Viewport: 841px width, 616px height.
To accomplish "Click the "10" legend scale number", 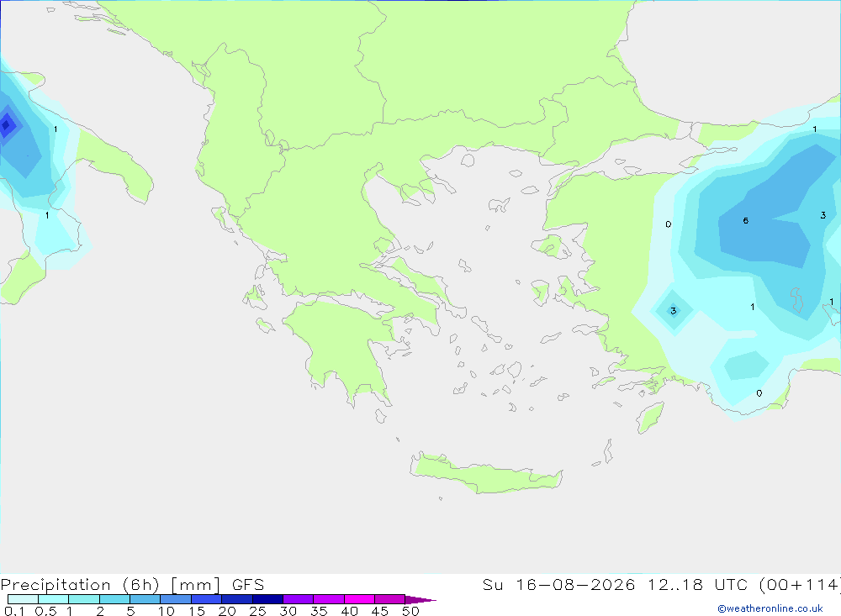I will point(167,611).
